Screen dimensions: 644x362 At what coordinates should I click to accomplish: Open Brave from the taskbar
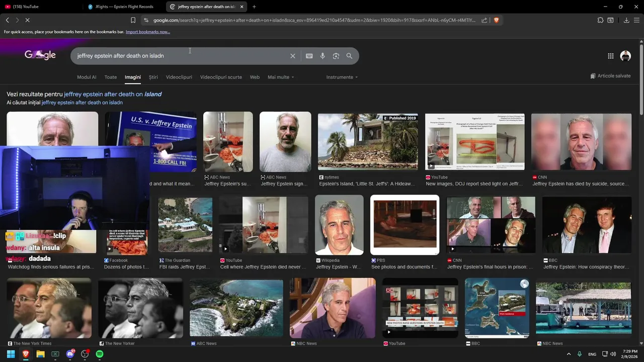(26, 354)
